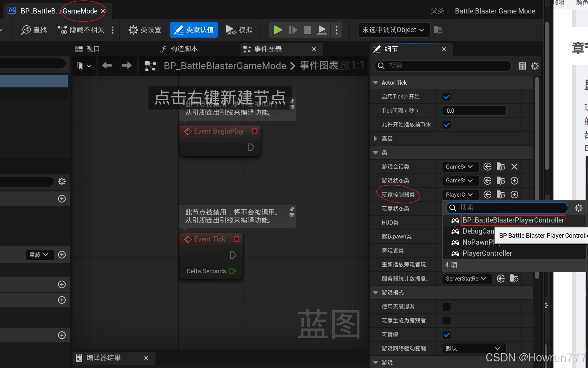Close the Event Graph (事件图表) tab
This screenshot has height=368, width=588.
tap(314, 49)
